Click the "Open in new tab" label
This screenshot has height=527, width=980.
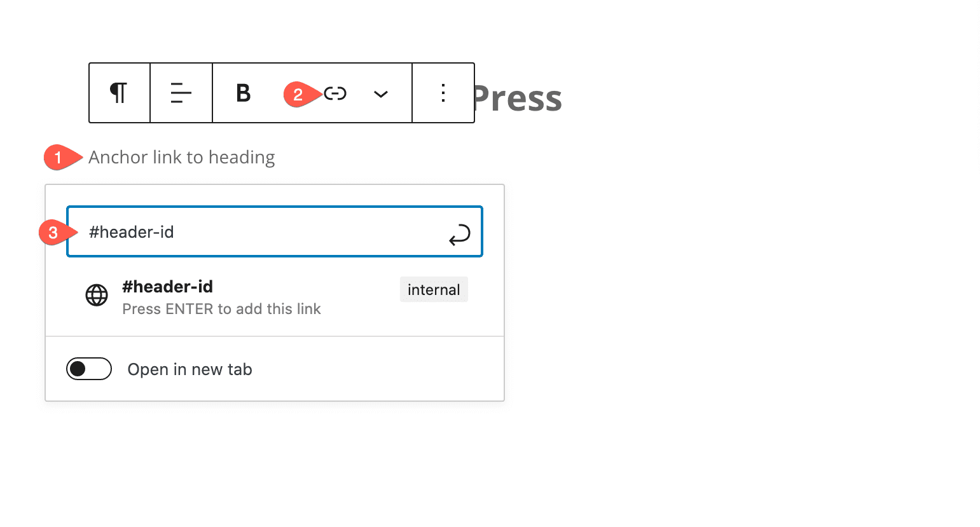tap(190, 369)
